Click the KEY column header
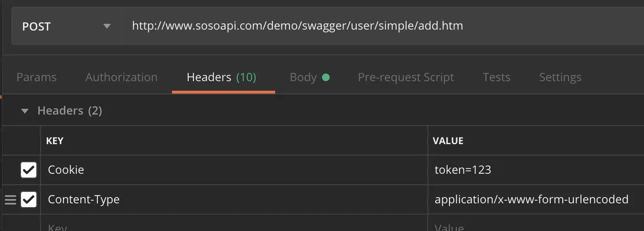 point(54,141)
